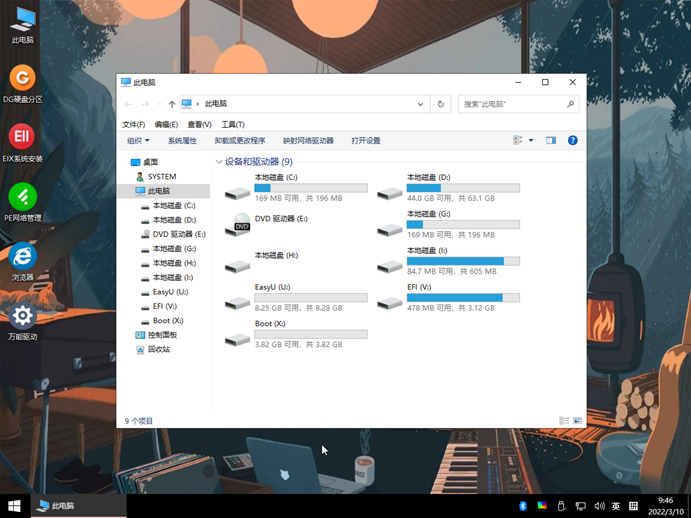Click the 万能驱动 gear icon
Viewport: 691px width, 518px height.
click(22, 317)
